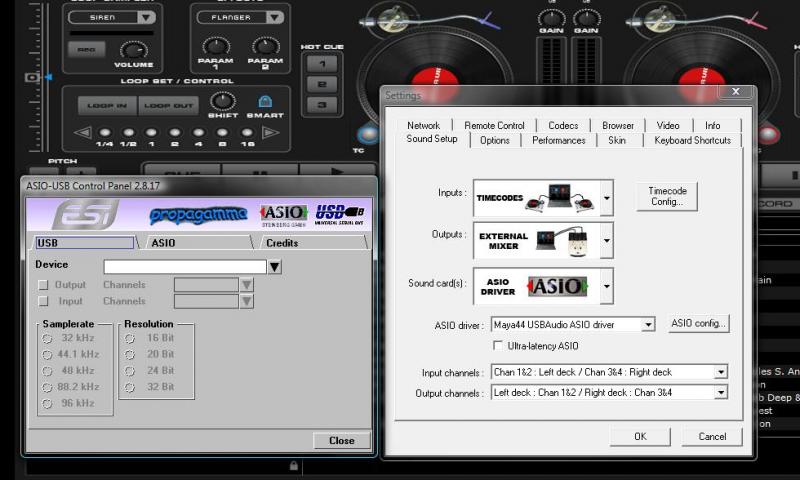
Task: Enable the Ultra-latency ASIO checkbox
Action: click(500, 346)
